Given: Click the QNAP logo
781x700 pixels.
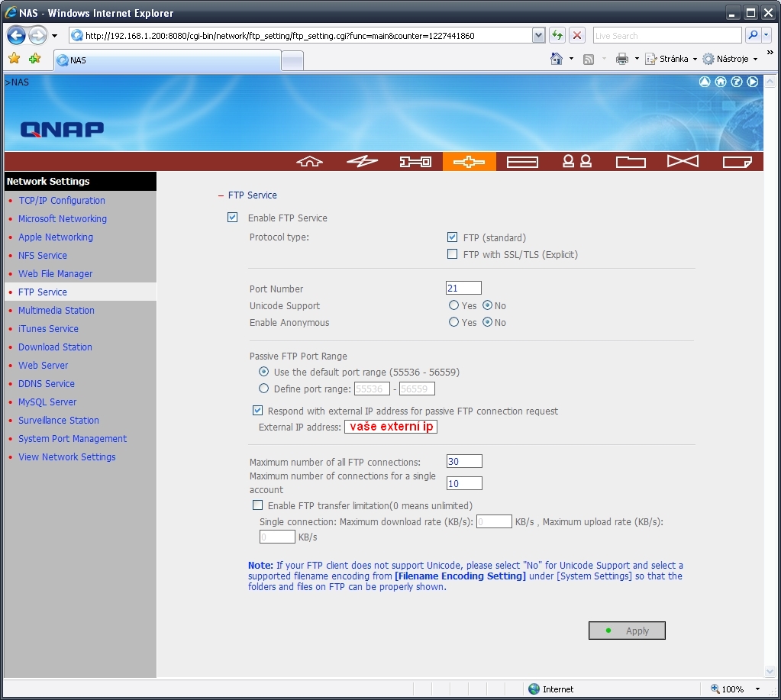Looking at the screenshot, I should click(63, 130).
